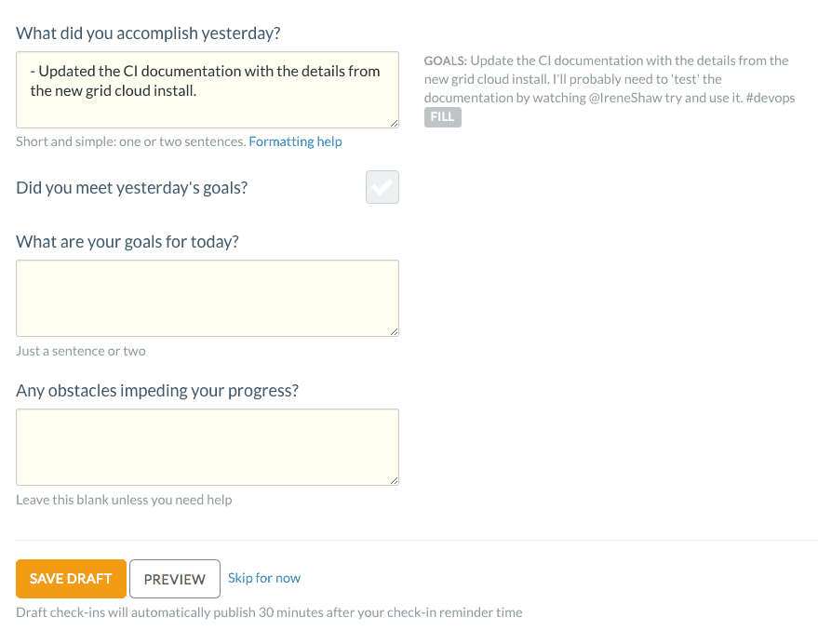The height and width of the screenshot is (644, 818).
Task: Save the check-in as a draft
Action: pos(71,578)
